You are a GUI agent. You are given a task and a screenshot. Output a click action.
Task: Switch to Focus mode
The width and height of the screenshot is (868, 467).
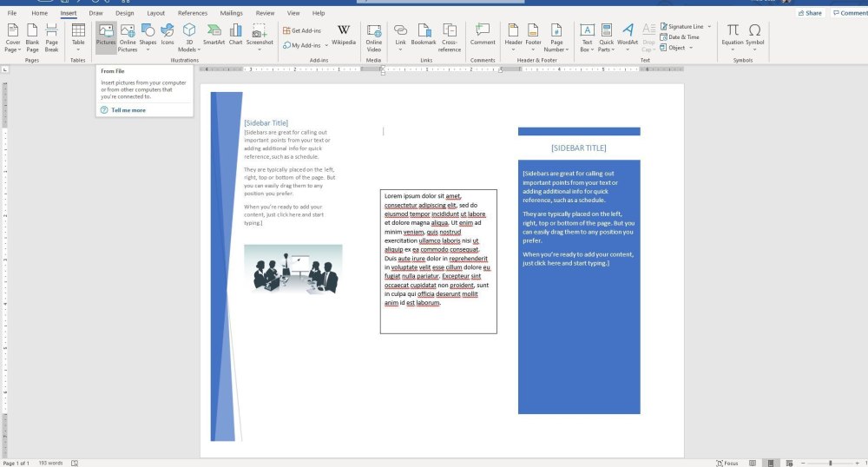[x=727, y=464]
